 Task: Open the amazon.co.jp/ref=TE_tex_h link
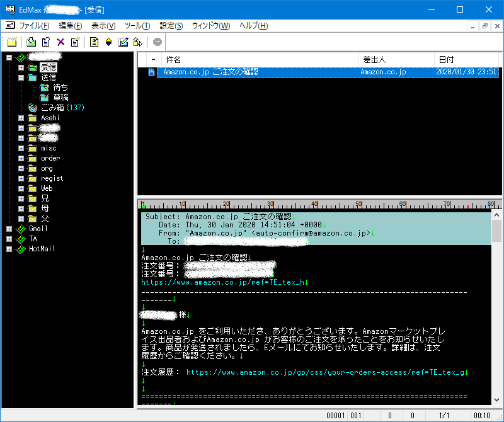tap(223, 283)
